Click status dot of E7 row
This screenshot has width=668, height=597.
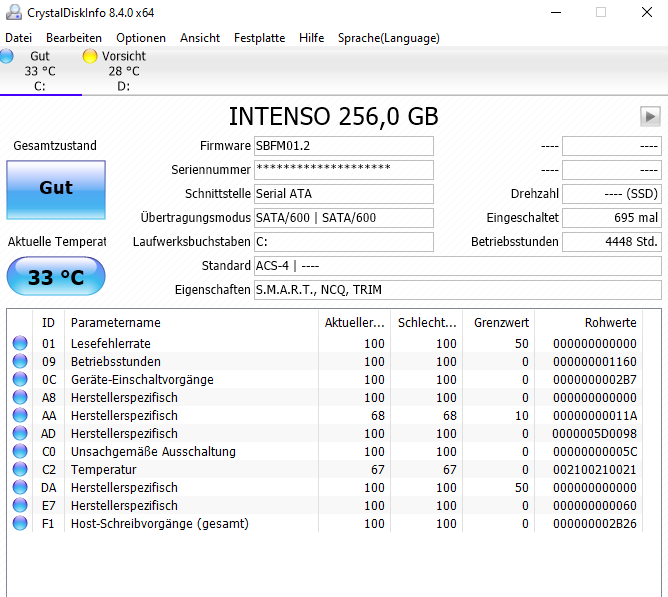[x=20, y=505]
